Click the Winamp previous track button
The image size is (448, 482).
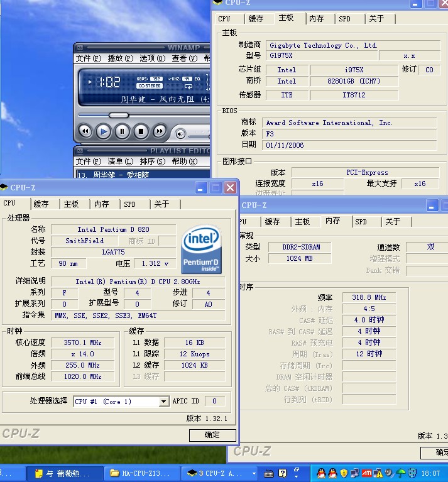point(85,131)
